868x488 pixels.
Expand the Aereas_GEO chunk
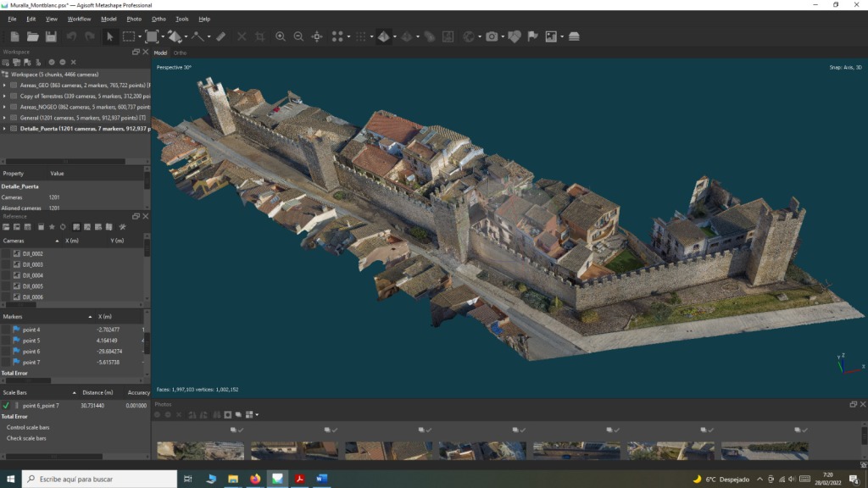4,86
